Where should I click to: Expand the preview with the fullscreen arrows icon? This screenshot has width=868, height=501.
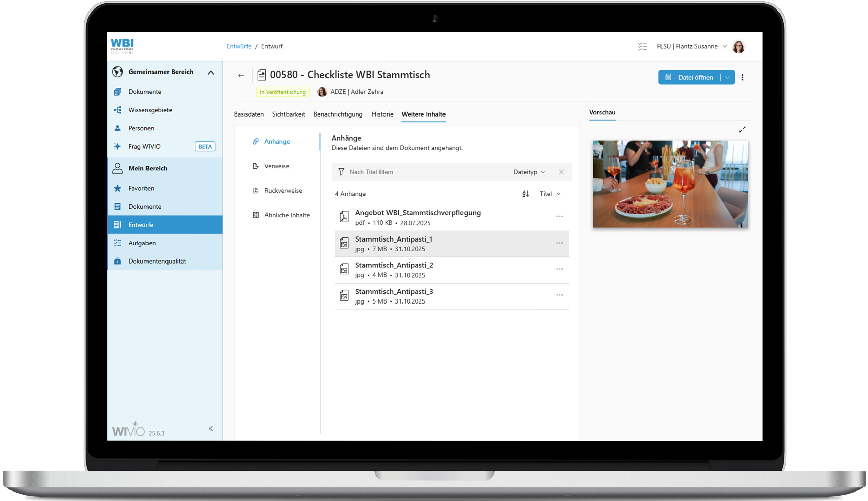[x=742, y=130]
